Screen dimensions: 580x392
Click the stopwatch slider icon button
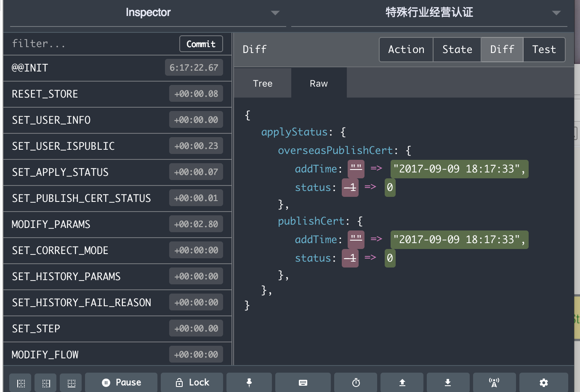point(356,383)
